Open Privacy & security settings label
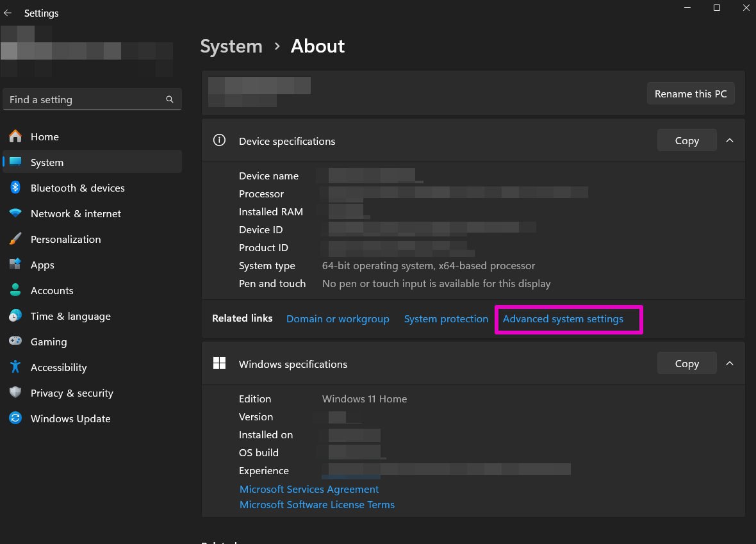The image size is (756, 544). [72, 393]
